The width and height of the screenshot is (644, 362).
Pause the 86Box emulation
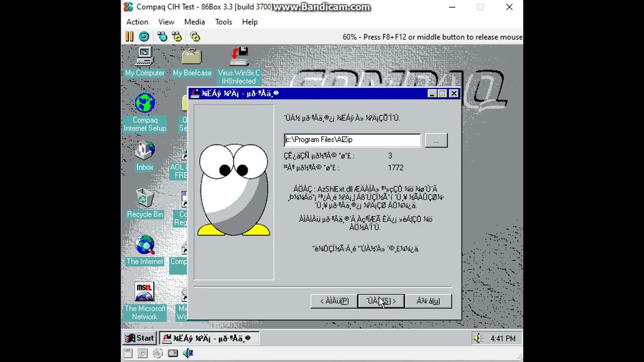[x=129, y=37]
